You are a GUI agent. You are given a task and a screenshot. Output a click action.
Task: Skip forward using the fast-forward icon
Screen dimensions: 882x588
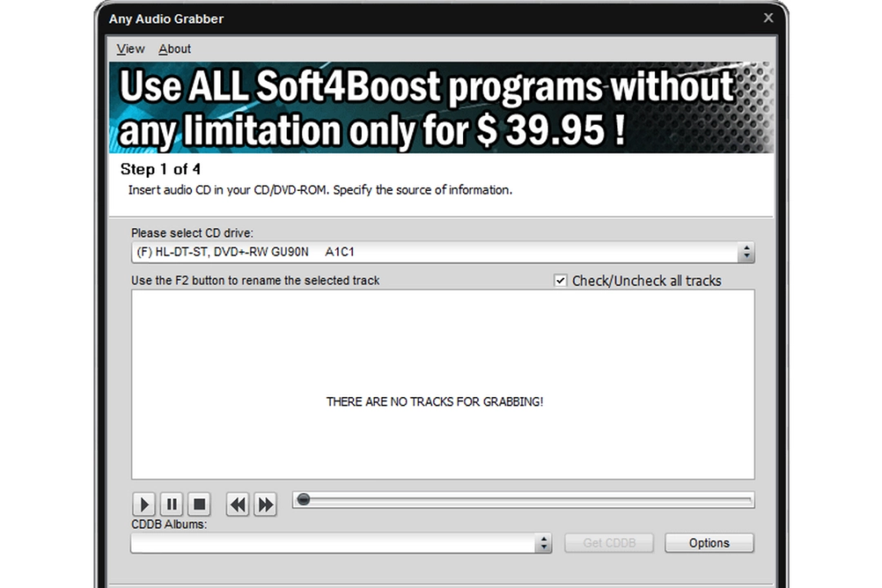point(265,505)
